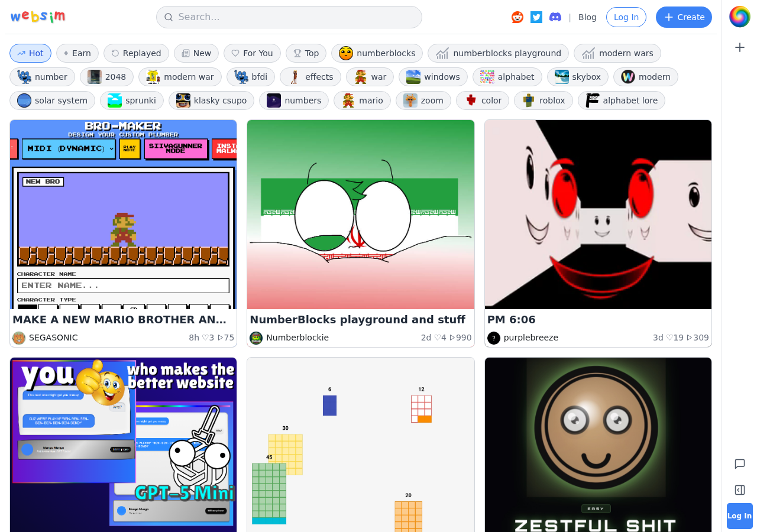Select the klasky csupo tag chip
This screenshot has height=532, width=757.
[x=211, y=100]
